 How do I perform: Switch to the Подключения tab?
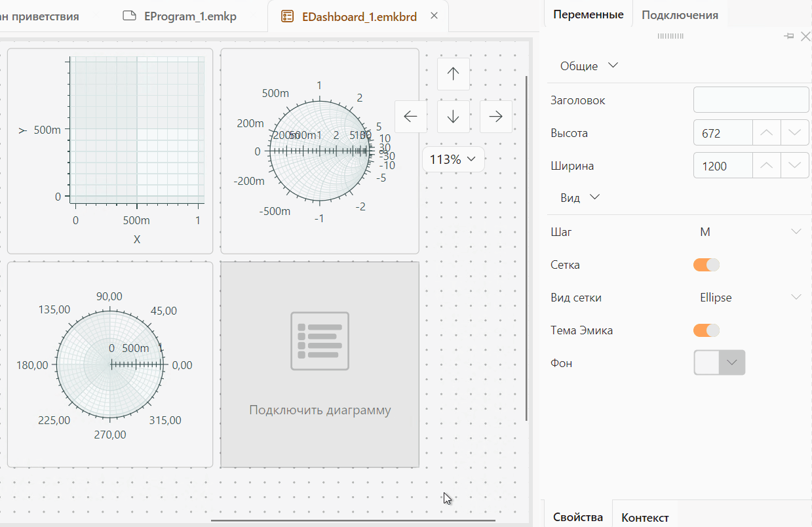[680, 14]
